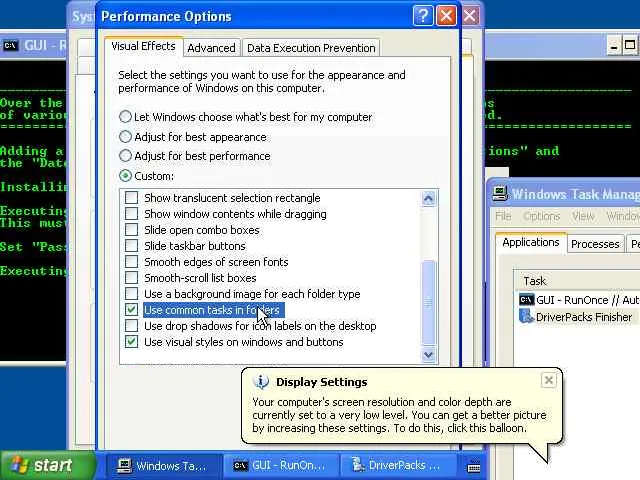640x480 pixels.
Task: Uncheck Use common tasks in folders
Action: coord(131,310)
